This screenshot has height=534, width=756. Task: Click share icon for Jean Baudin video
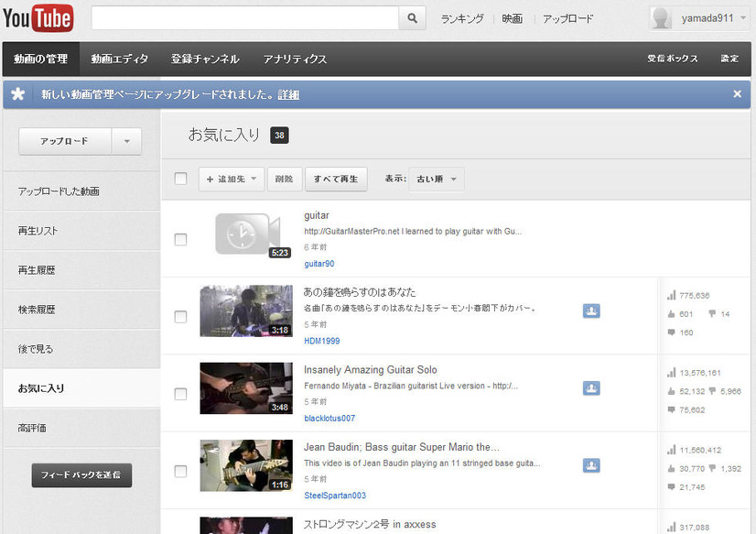point(591,465)
